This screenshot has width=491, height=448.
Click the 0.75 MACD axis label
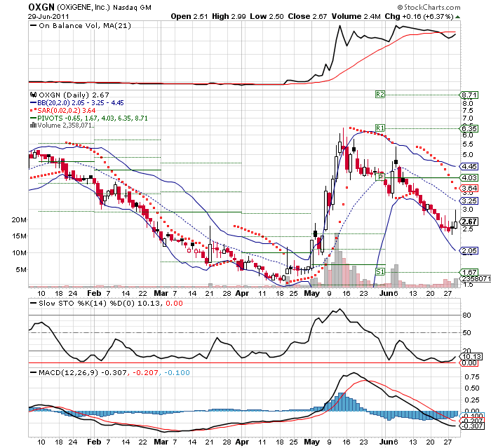point(472,377)
